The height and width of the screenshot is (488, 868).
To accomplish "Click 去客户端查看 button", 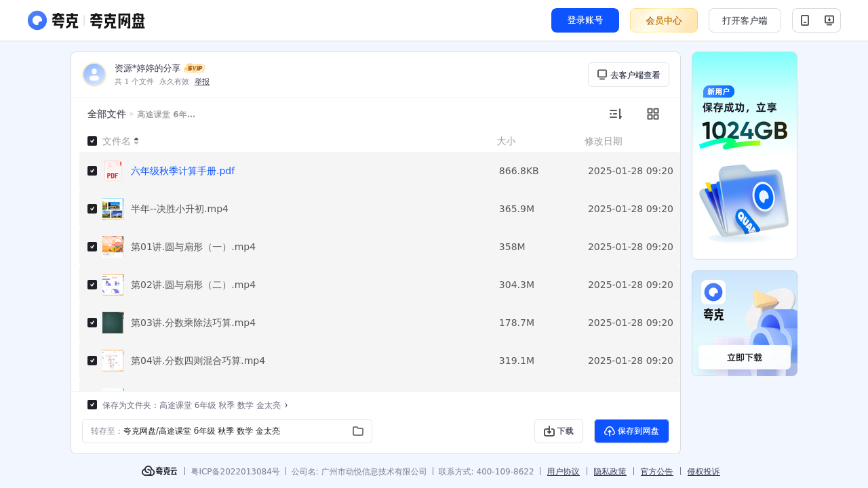I will 629,75.
